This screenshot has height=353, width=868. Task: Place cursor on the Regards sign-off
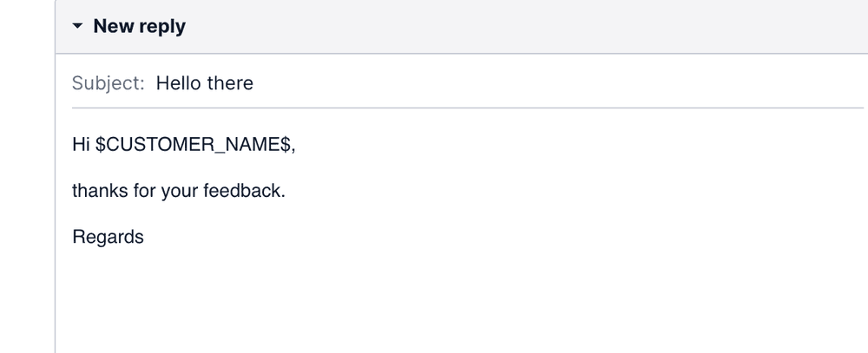[x=108, y=237]
